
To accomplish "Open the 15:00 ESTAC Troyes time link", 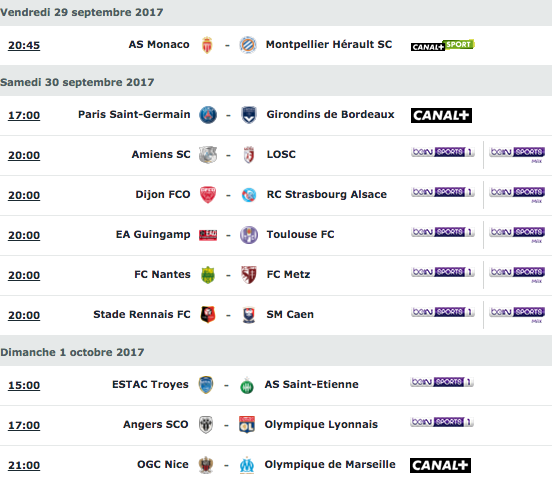I will (x=24, y=385).
